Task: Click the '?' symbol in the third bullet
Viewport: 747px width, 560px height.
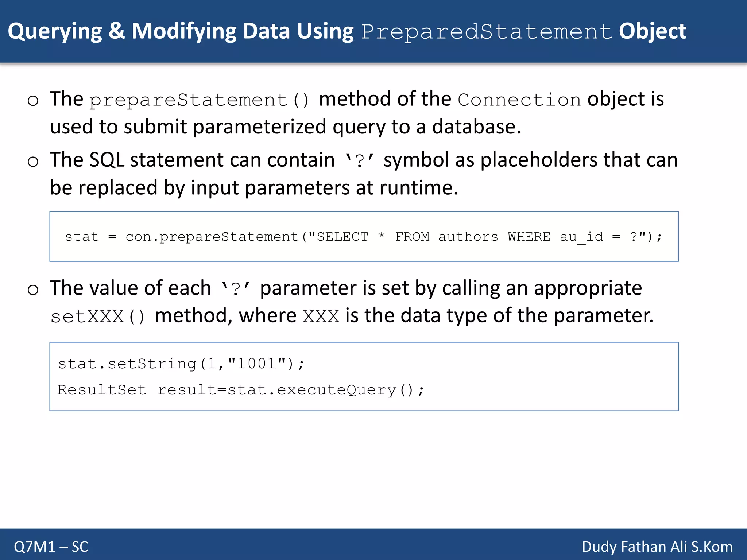Action: tap(236, 289)
